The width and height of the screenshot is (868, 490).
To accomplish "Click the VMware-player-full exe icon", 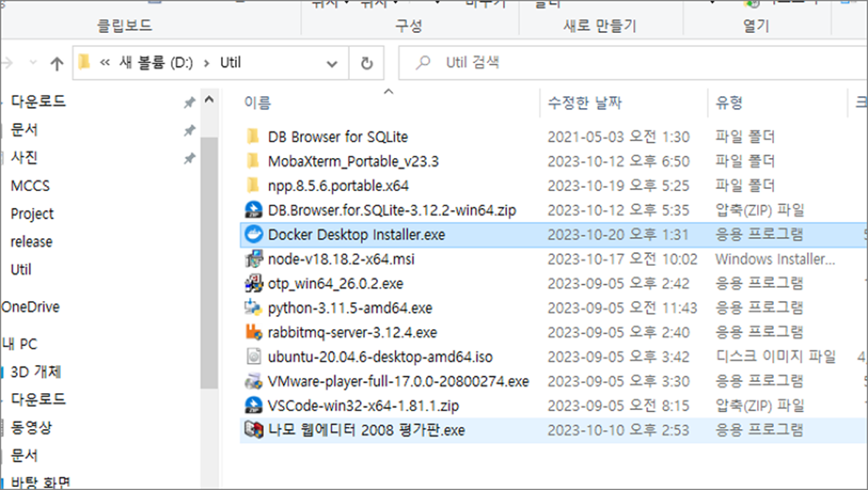I will click(254, 381).
